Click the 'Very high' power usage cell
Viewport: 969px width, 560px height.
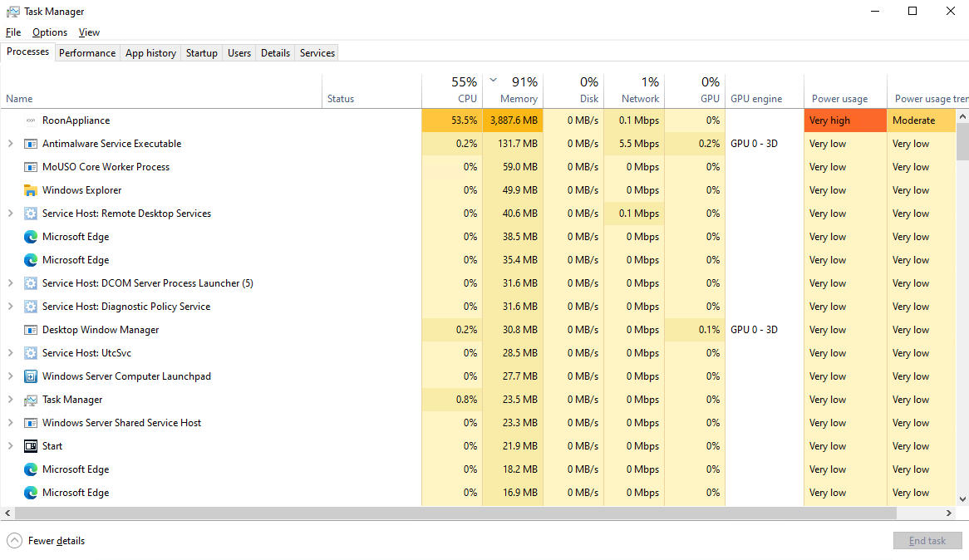[x=845, y=120]
